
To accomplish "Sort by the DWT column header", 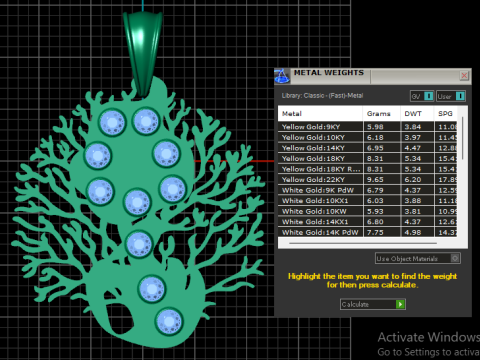I will point(417,114).
